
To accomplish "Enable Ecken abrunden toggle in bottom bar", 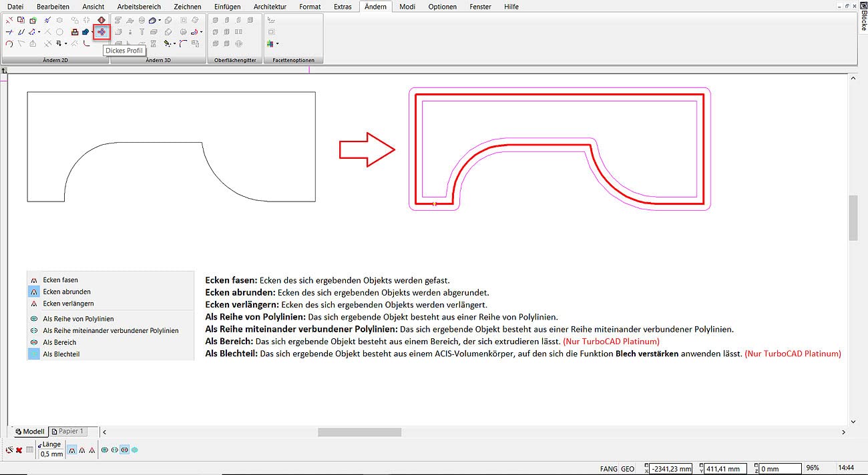I will pos(81,450).
